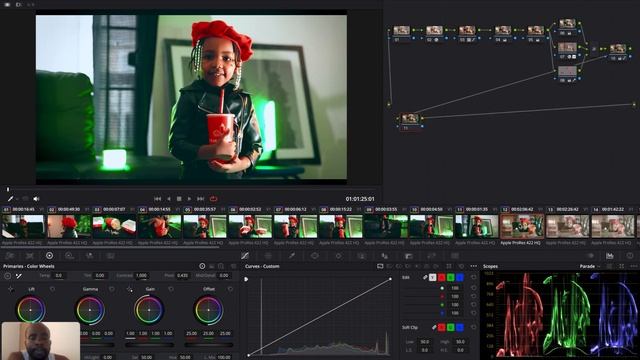The height and width of the screenshot is (360, 640).
Task: Open the Motion Effects palette
Action: tap(110, 256)
